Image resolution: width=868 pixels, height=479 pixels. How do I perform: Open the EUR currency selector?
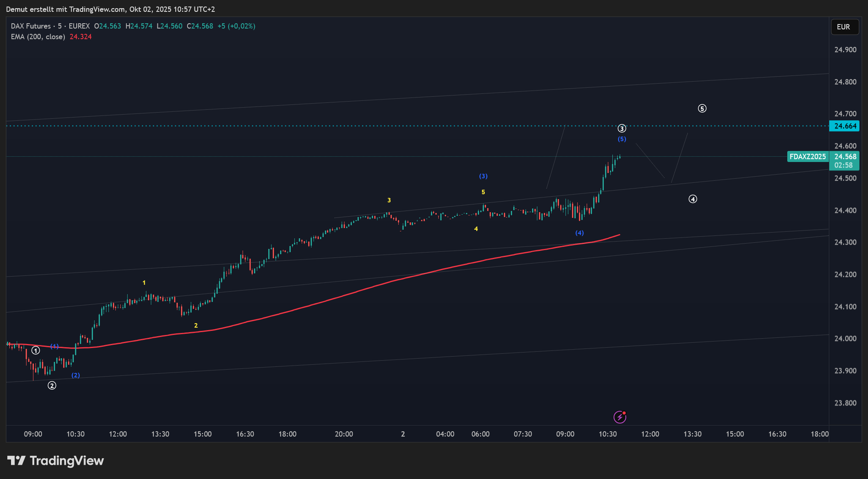844,27
